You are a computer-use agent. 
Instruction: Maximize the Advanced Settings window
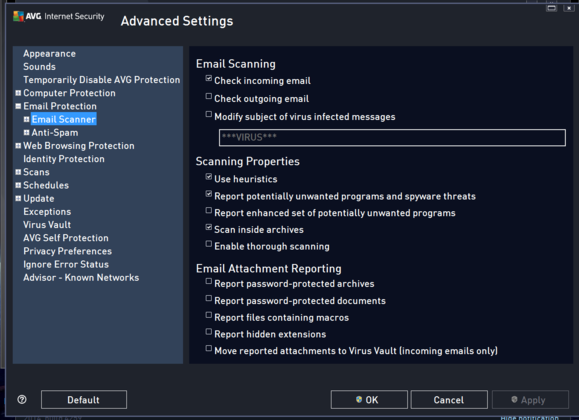pos(552,8)
